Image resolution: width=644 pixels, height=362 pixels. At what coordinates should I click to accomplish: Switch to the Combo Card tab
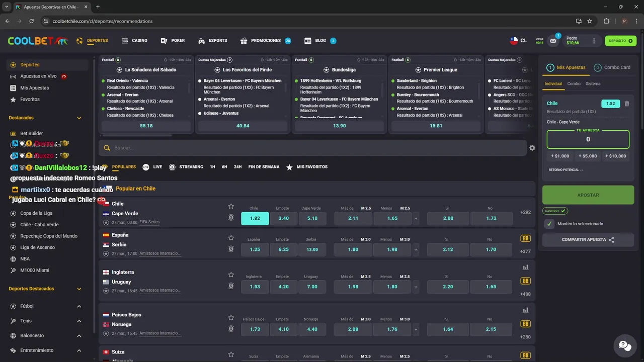tap(612, 67)
